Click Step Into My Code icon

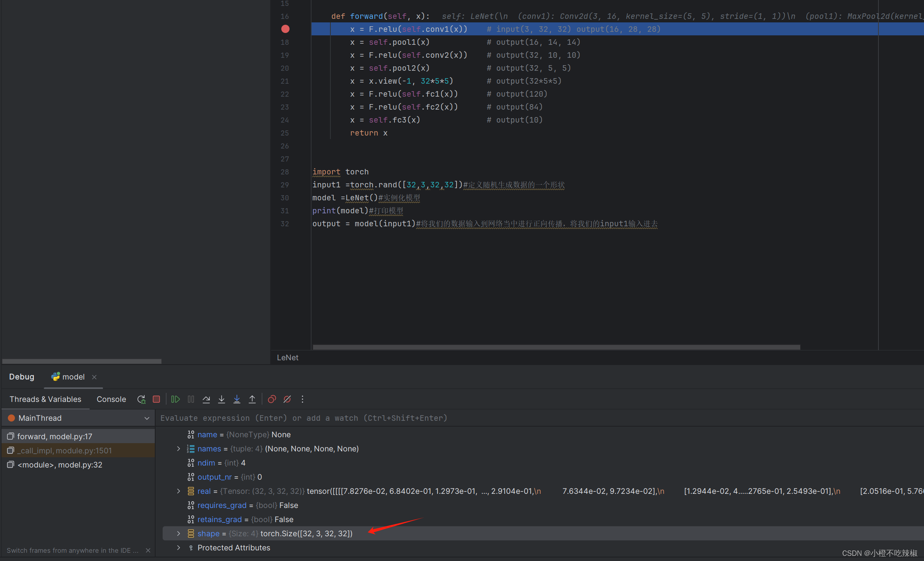point(237,399)
